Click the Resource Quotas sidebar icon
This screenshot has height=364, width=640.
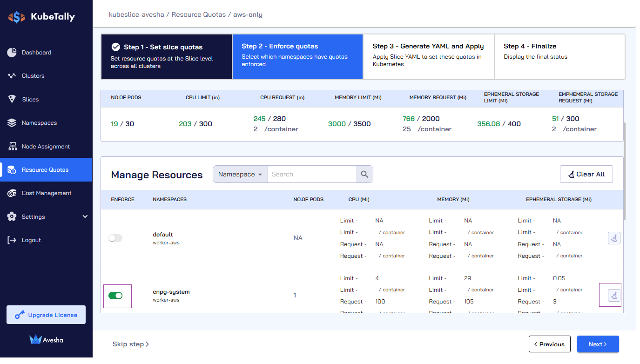coord(13,170)
